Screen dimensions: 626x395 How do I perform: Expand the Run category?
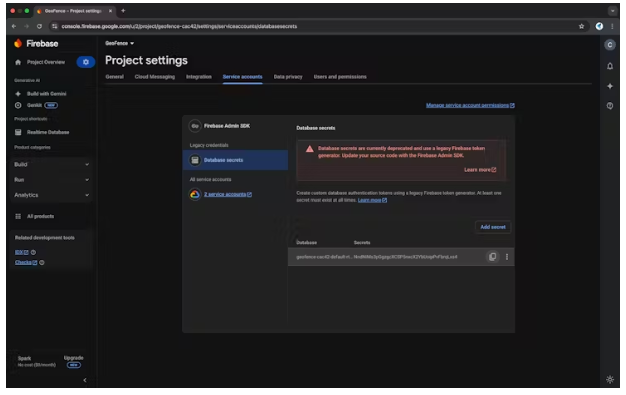(x=52, y=180)
